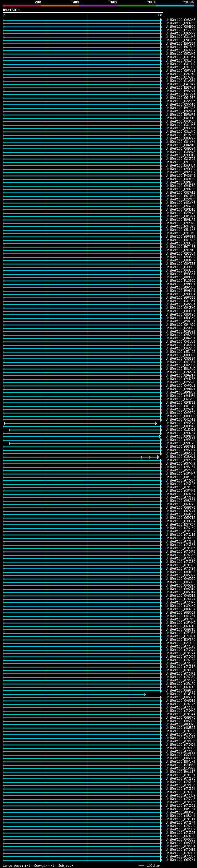Select the query name AV416011
This screenshot has width=197, height=868.
11,10
